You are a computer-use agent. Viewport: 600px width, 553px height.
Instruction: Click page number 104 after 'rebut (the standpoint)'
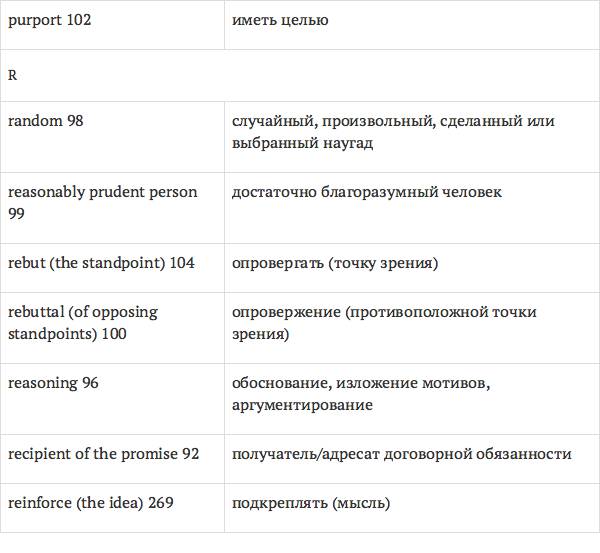[x=182, y=263]
